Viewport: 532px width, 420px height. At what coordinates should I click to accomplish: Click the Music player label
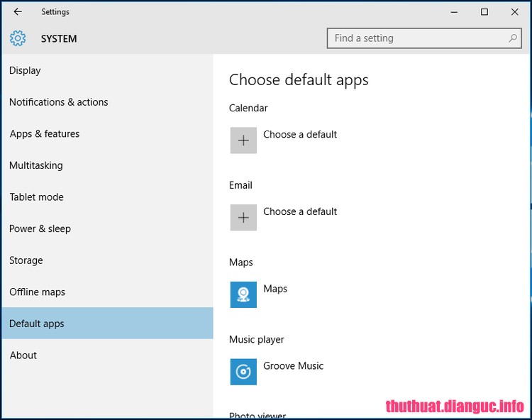tap(257, 340)
